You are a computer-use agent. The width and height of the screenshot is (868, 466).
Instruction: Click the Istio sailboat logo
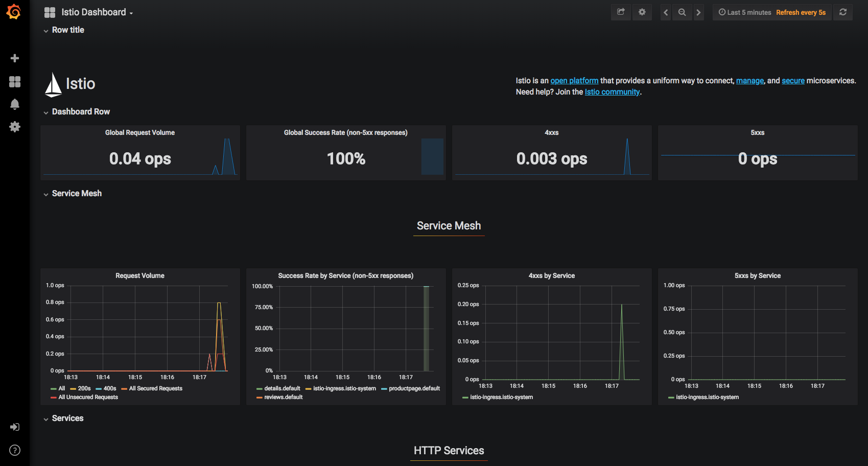[x=53, y=84]
